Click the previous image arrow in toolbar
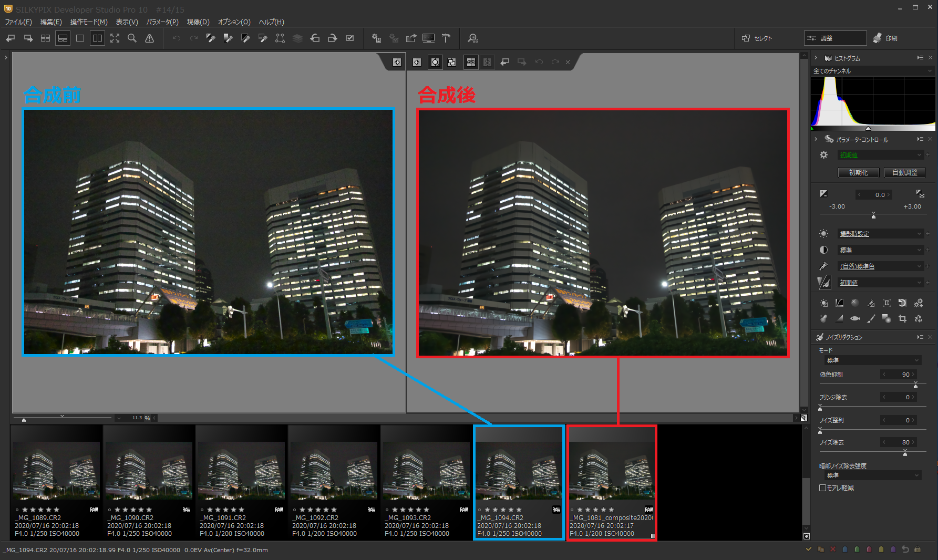Image resolution: width=938 pixels, height=560 pixels. (11, 38)
